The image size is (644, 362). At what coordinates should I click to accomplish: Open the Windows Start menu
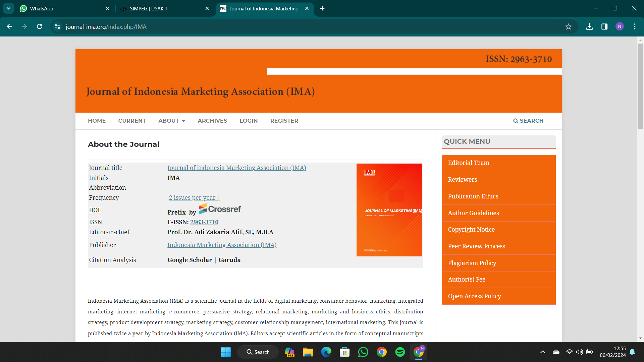[226, 352]
